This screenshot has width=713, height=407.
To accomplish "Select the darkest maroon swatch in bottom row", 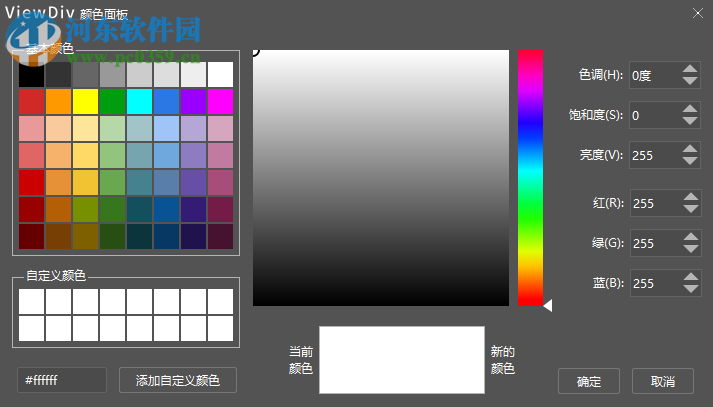I will click(31, 236).
